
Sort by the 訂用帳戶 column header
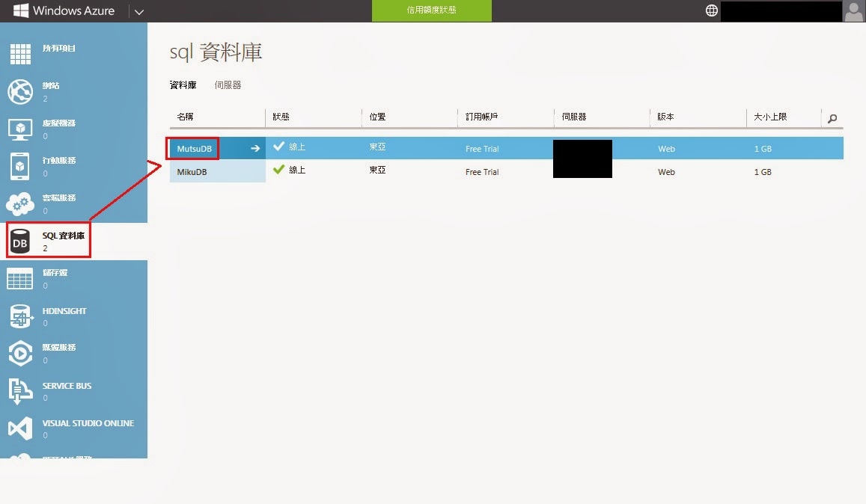tap(481, 117)
